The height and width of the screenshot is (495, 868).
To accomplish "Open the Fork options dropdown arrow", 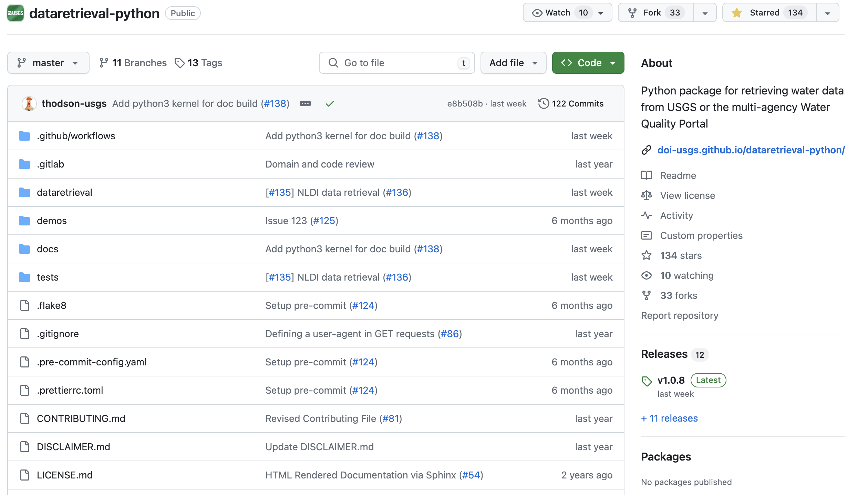I will pyautogui.click(x=705, y=13).
